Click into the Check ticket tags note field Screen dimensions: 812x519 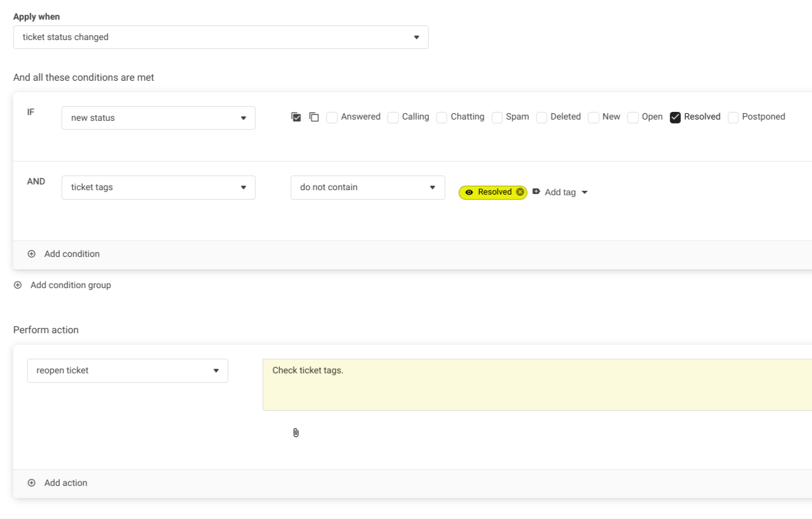(535, 384)
